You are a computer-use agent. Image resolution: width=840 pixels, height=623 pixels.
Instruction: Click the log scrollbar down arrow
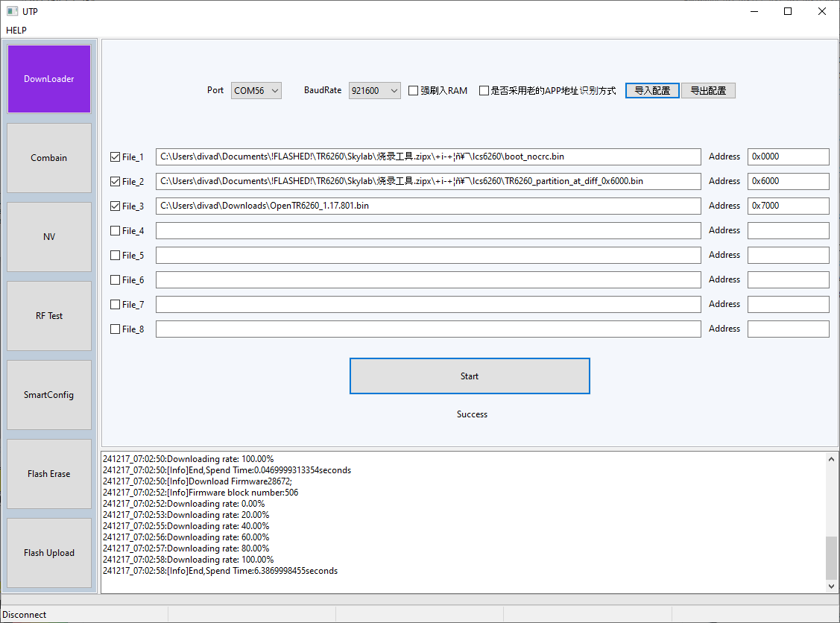831,586
